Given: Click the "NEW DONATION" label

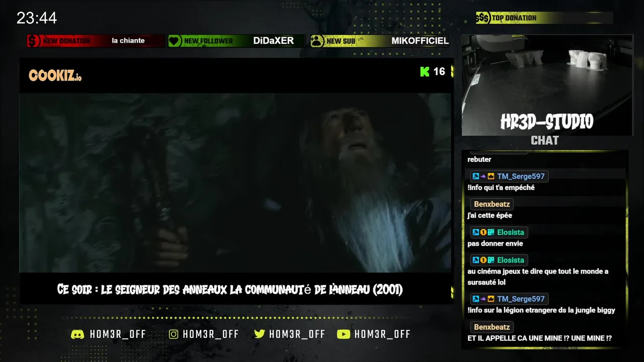Looking at the screenshot, I should (66, 41).
